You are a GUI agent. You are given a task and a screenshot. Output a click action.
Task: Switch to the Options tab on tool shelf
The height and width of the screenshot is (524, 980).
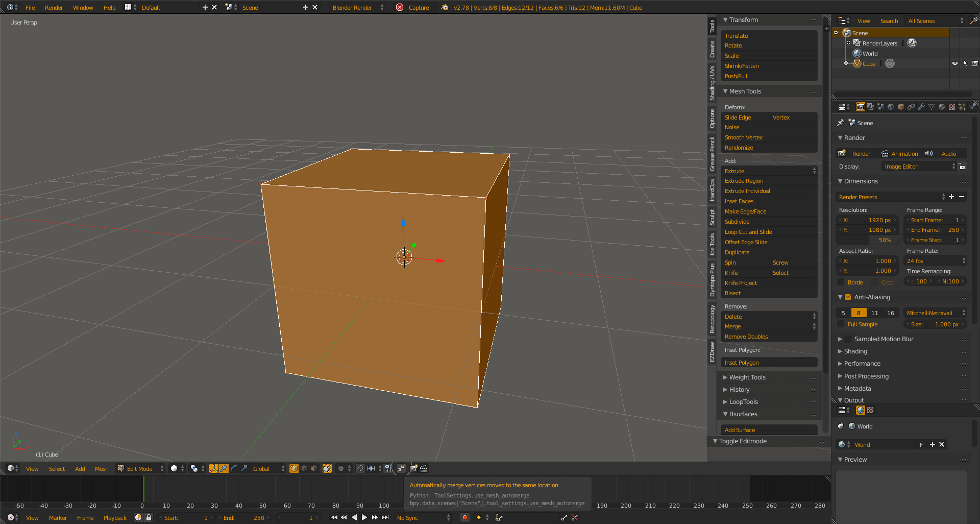[712, 118]
